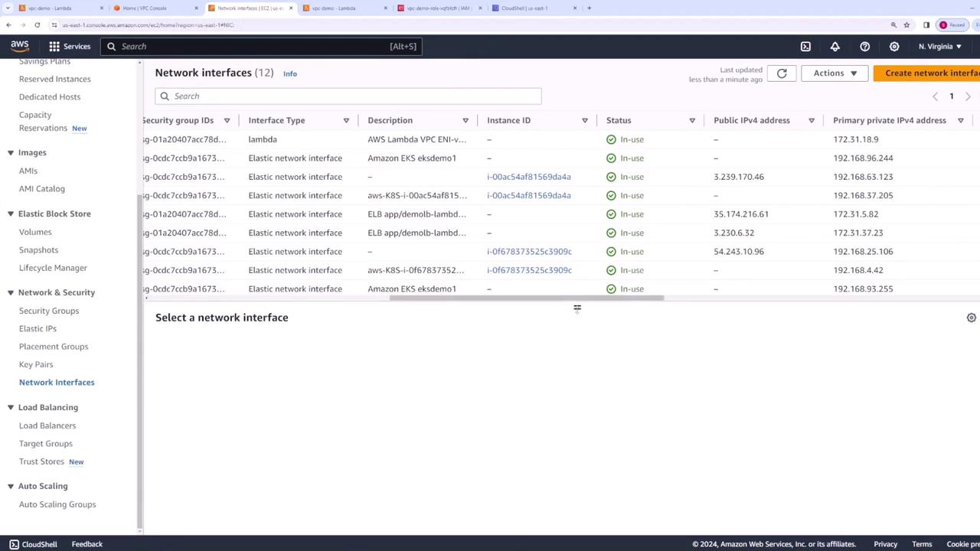Sort by the Status column arrow

click(691, 121)
